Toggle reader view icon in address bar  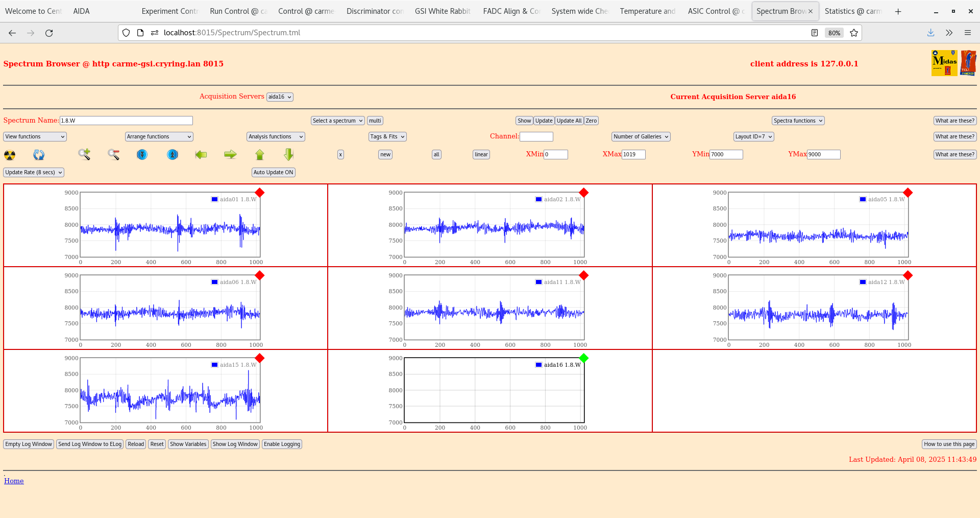coord(815,33)
